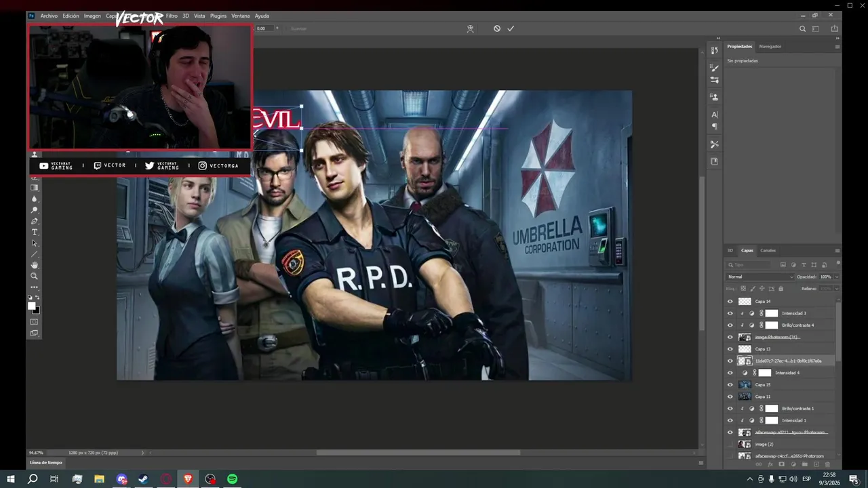Select the Hand tool
This screenshot has width=868, height=488.
[x=35, y=265]
